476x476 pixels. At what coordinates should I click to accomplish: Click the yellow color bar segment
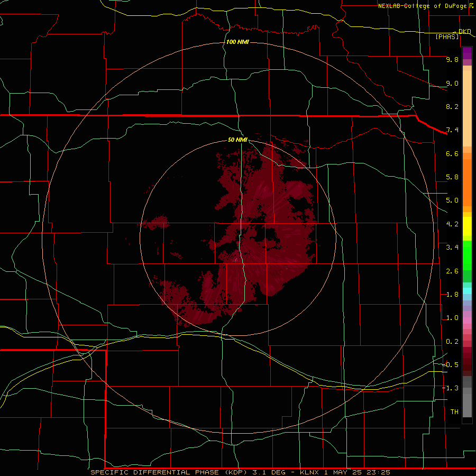(x=467, y=226)
